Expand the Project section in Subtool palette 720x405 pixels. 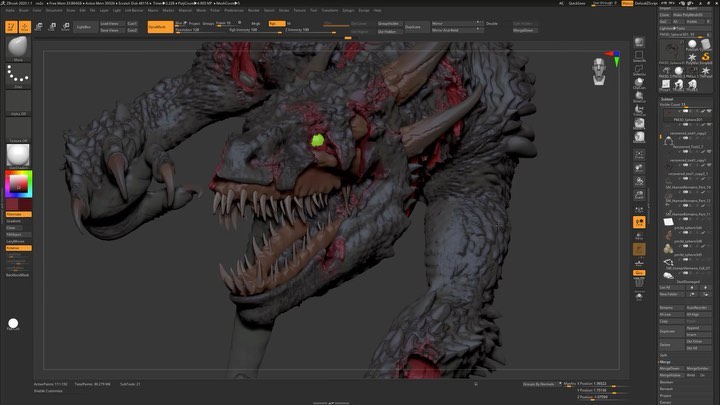(x=665, y=396)
